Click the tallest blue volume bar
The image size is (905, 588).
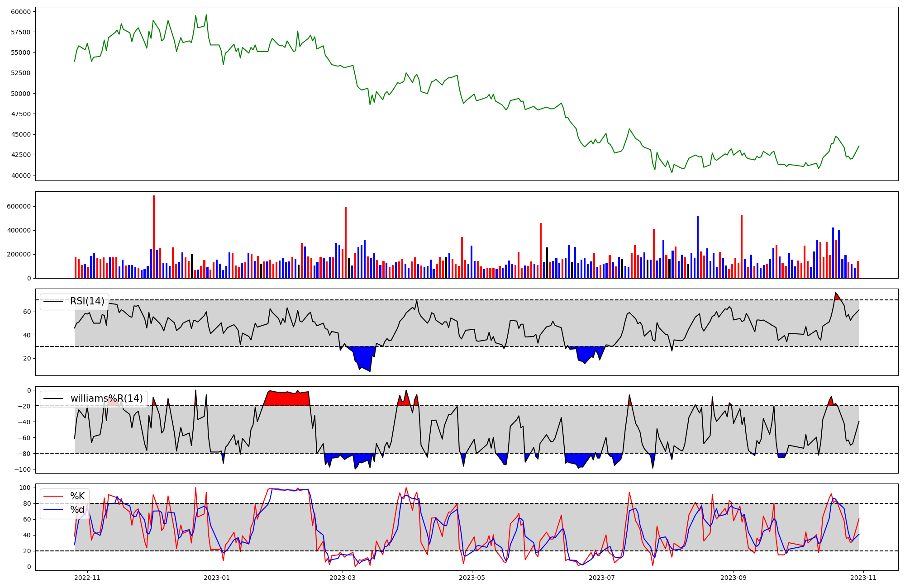tap(698, 247)
